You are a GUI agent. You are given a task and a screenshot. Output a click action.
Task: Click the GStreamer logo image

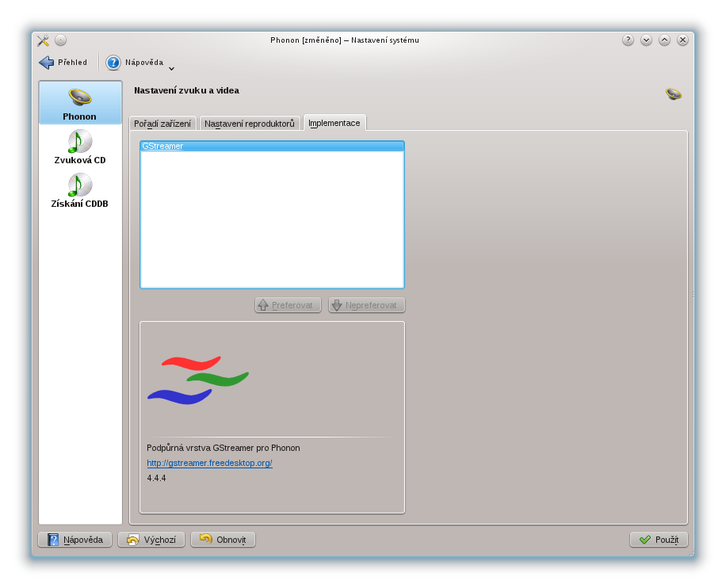[198, 380]
